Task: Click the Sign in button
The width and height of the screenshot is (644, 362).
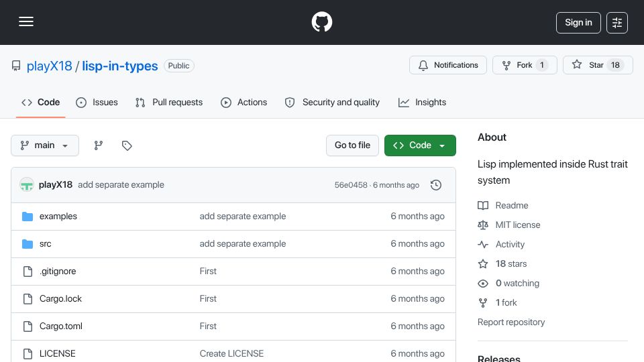Action: [x=578, y=23]
